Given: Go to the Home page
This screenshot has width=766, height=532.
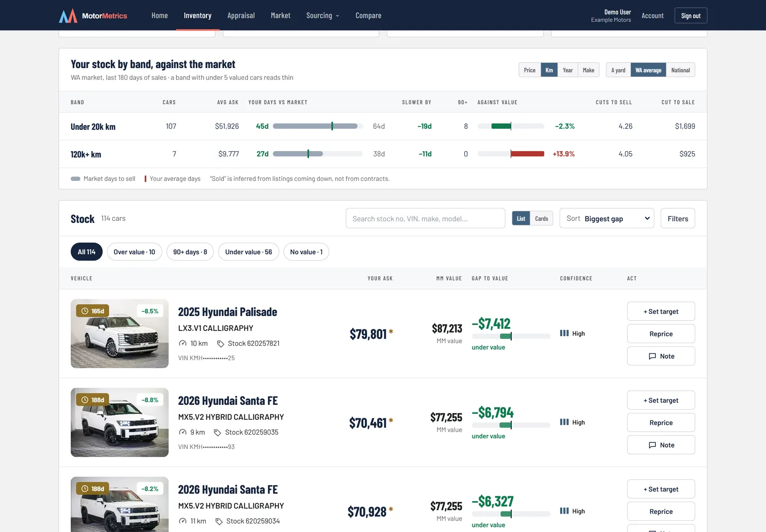Looking at the screenshot, I should (x=160, y=16).
